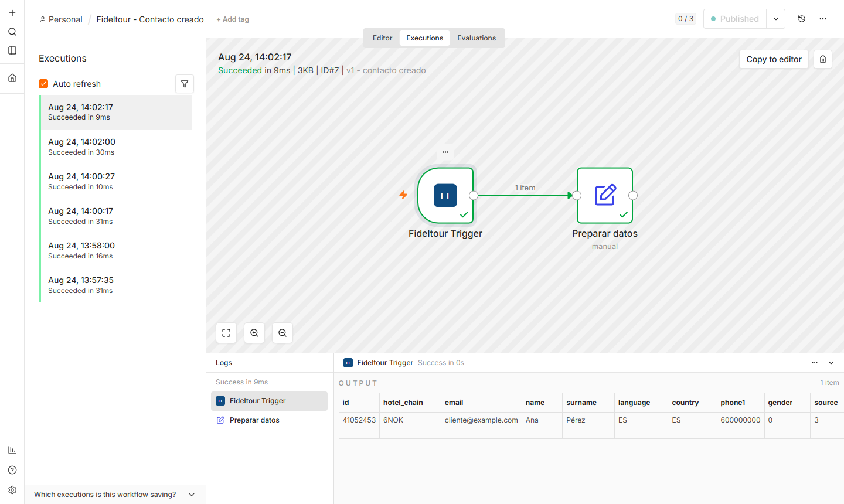
Task: Open the help question mark icon
Action: pyautogui.click(x=12, y=470)
